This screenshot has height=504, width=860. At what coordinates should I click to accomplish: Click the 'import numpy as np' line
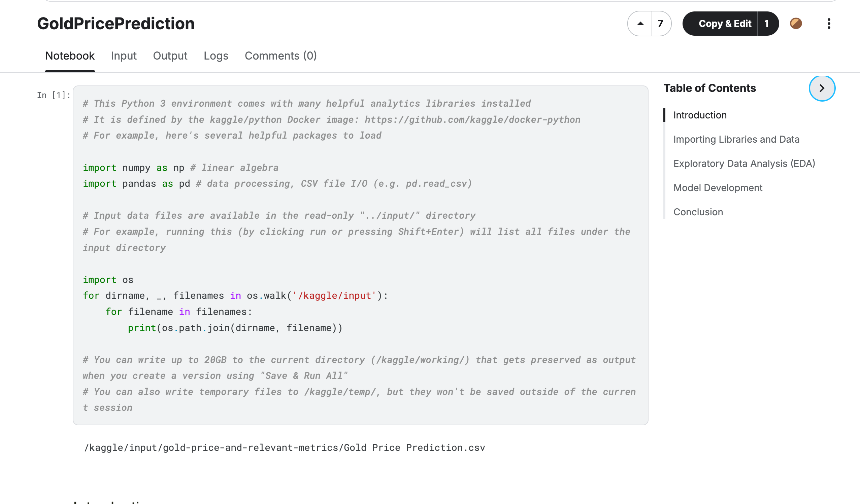[180, 168]
